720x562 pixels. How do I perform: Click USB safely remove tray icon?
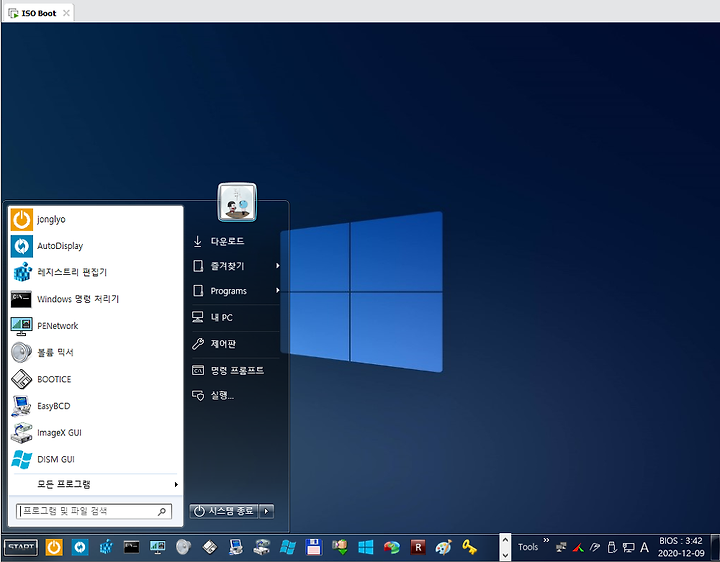(612, 547)
